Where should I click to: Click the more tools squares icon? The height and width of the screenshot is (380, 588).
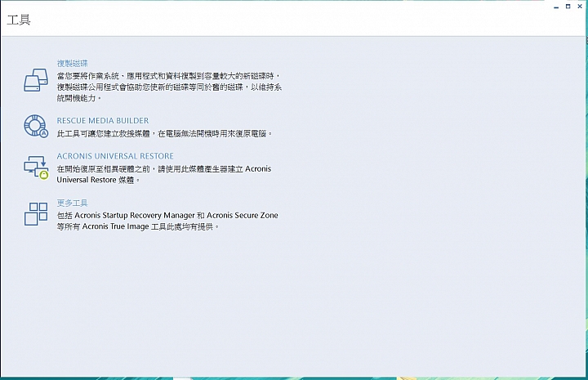(x=36, y=214)
